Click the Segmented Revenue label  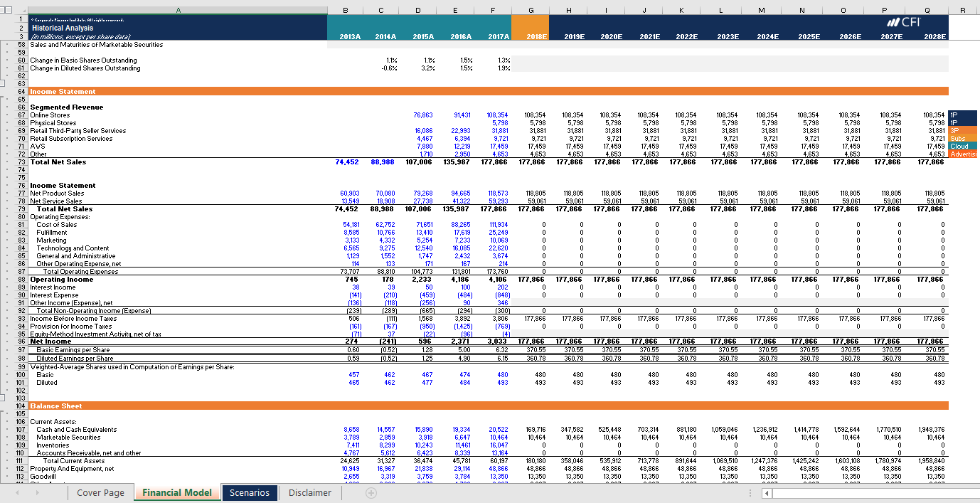67,107
